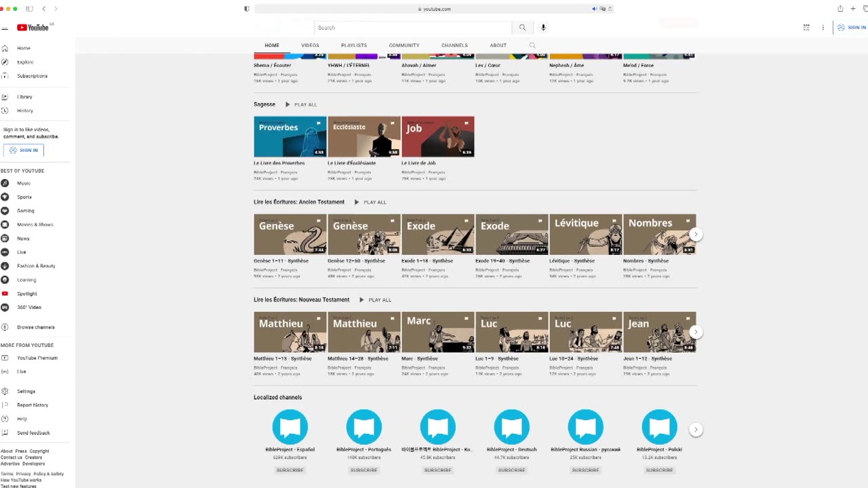868x488 pixels.
Task: Switch to the VIDEOS tab
Action: click(x=310, y=45)
